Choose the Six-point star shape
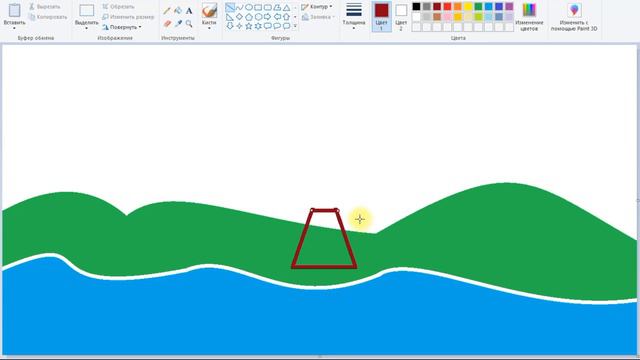640x360 pixels. tap(258, 26)
